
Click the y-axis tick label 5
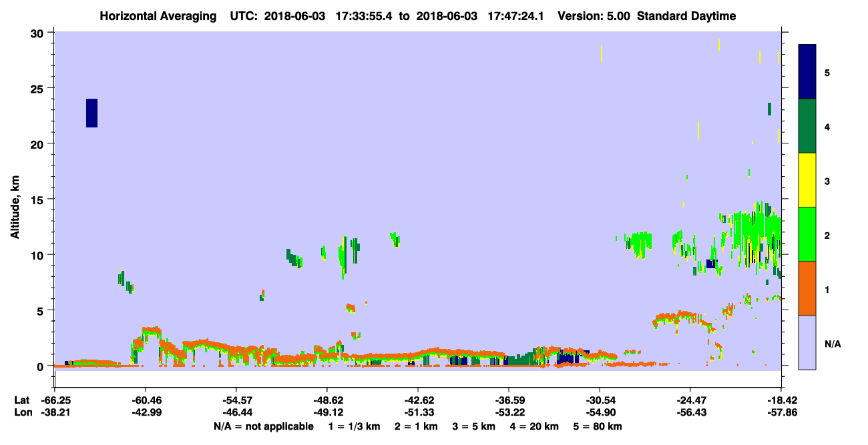(41, 310)
